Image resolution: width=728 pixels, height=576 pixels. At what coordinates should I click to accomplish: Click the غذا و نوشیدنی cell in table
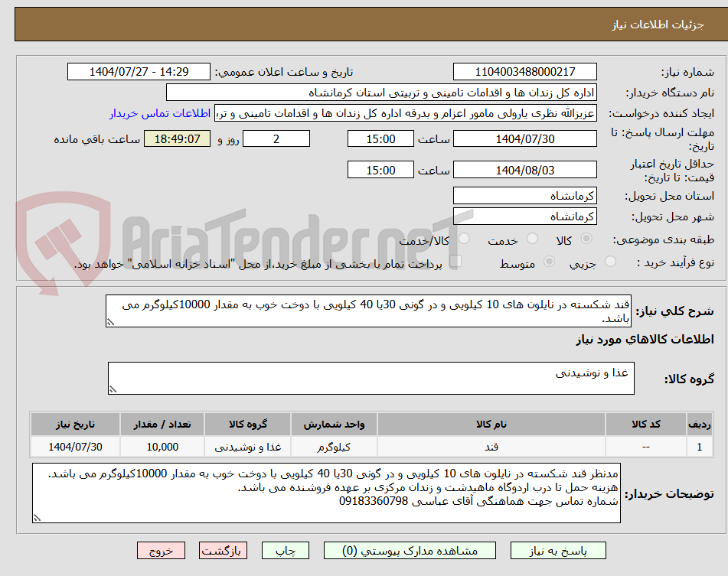click(247, 447)
